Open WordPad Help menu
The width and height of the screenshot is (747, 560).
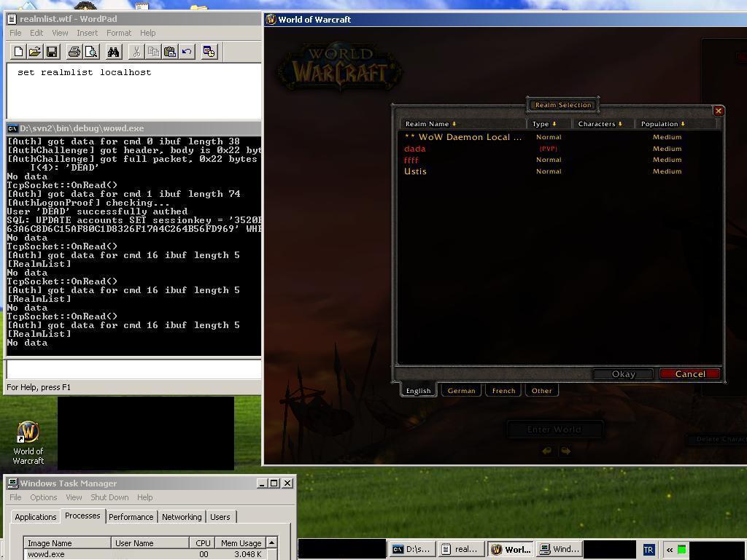point(147,33)
